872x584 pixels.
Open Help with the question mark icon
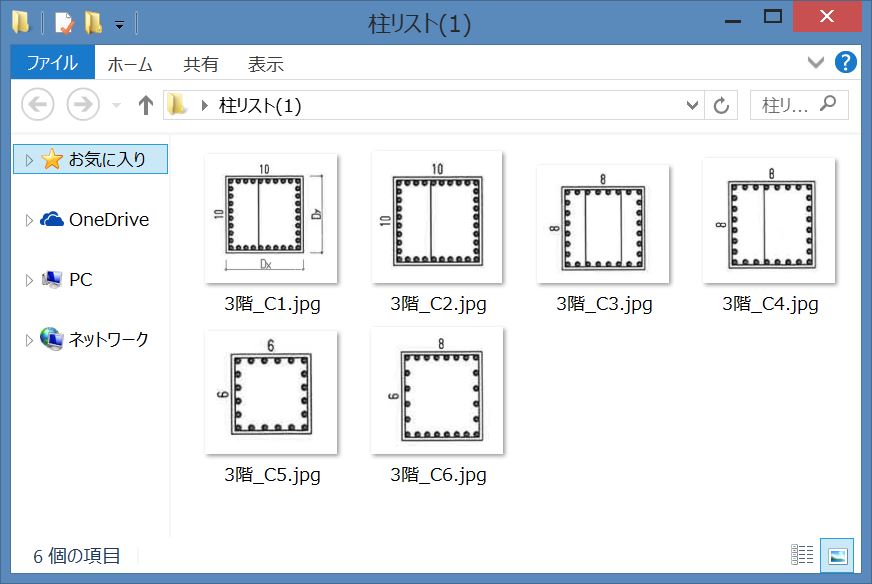click(845, 63)
